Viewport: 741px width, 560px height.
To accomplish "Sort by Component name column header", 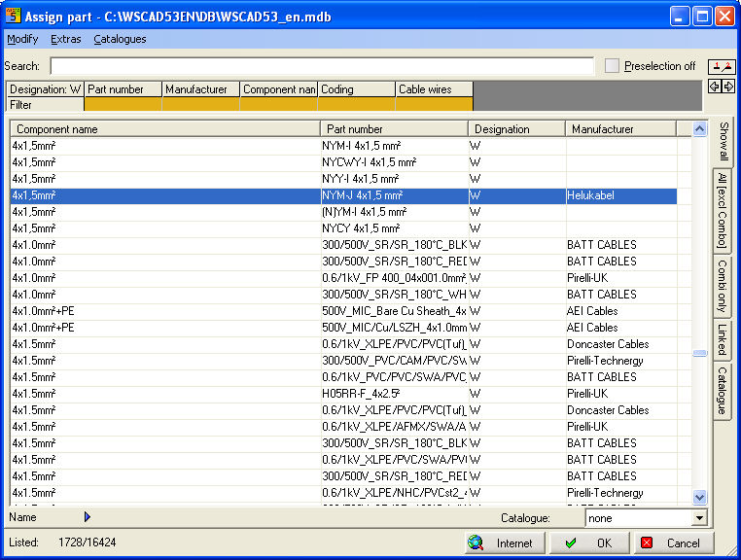I will coord(165,129).
